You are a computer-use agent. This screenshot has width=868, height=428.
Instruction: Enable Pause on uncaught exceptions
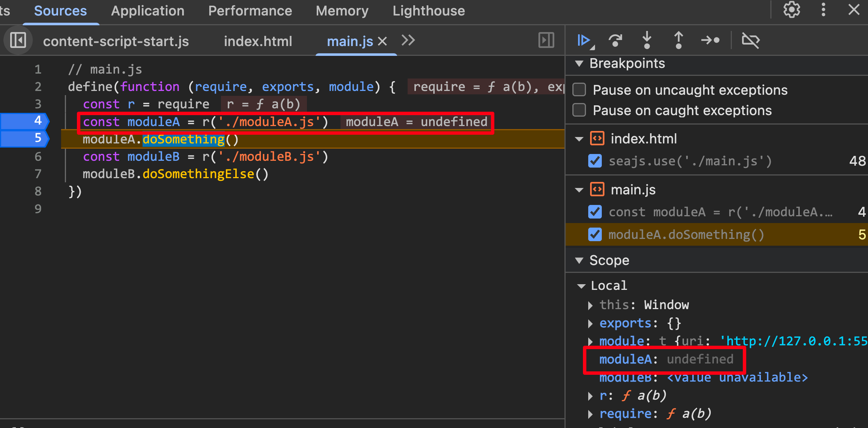pos(580,90)
